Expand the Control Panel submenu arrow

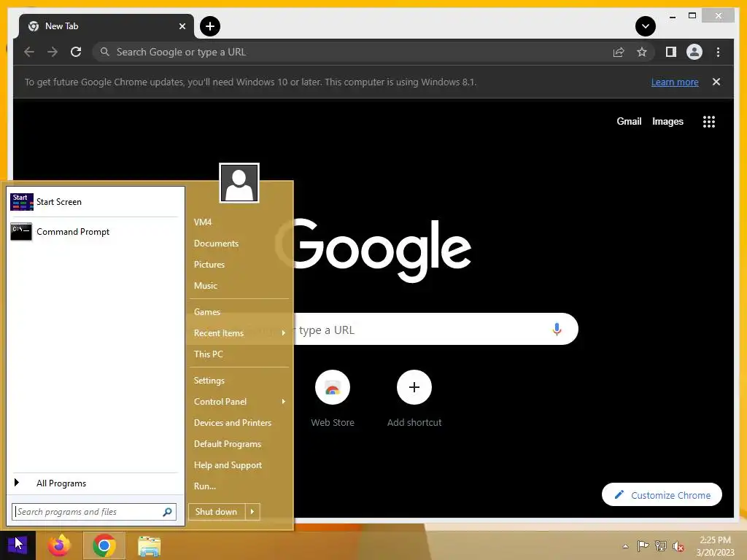point(284,402)
